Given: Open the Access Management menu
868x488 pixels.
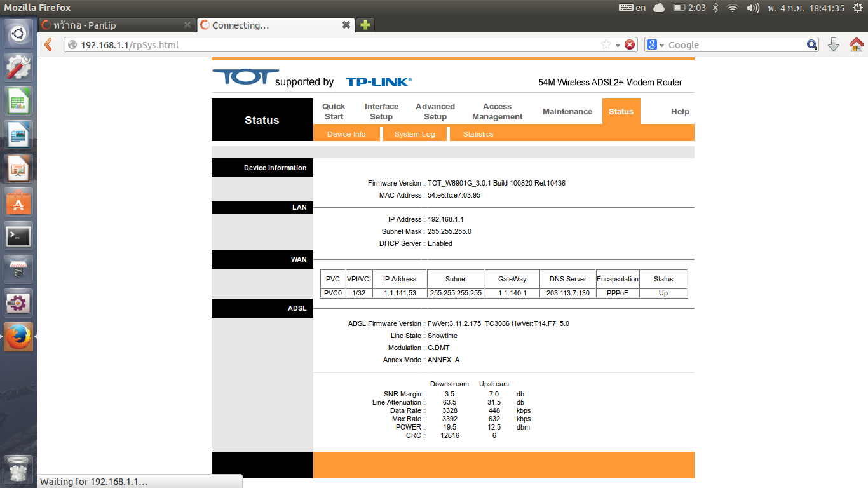Looking at the screenshot, I should pos(497,111).
